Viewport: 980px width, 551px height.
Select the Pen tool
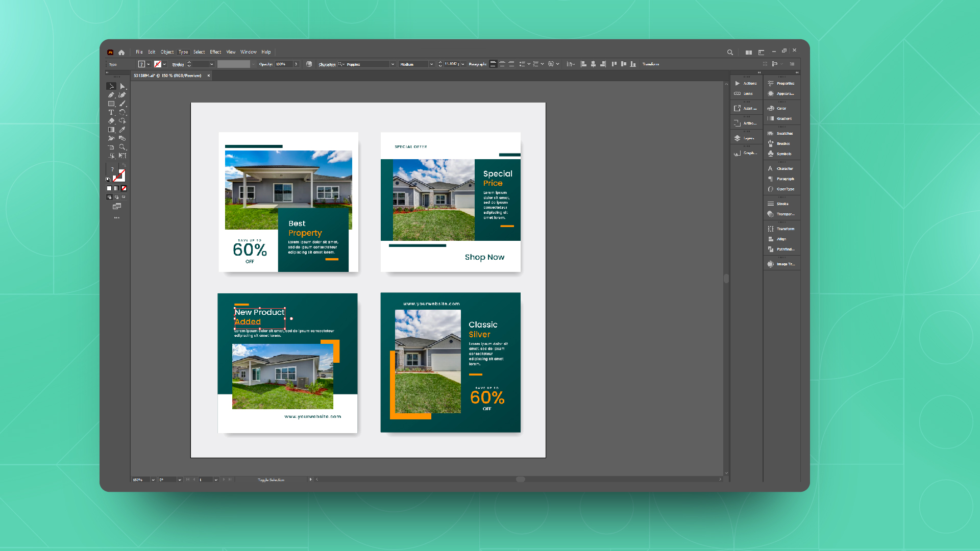(x=111, y=95)
